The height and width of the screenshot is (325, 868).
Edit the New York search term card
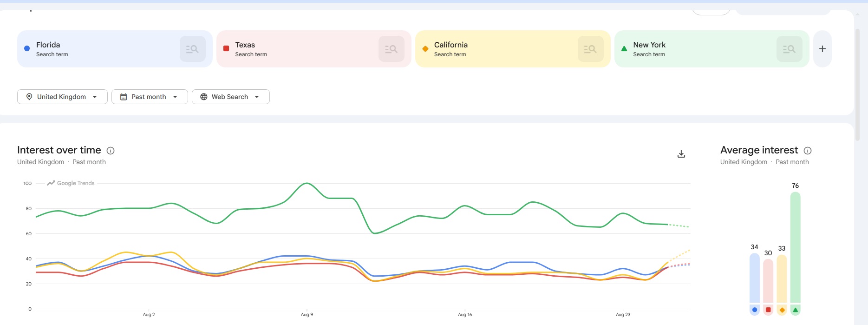(712, 49)
